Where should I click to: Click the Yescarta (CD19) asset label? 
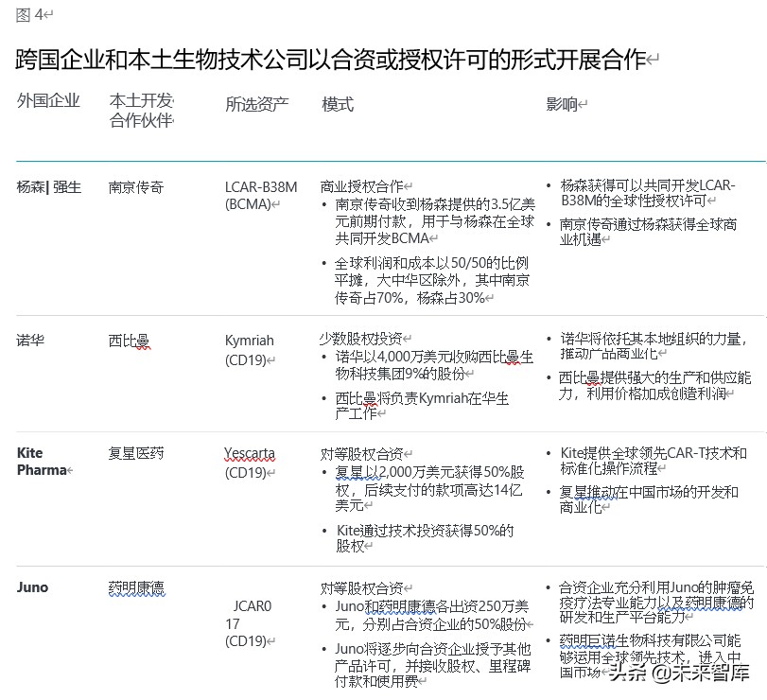click(249, 461)
